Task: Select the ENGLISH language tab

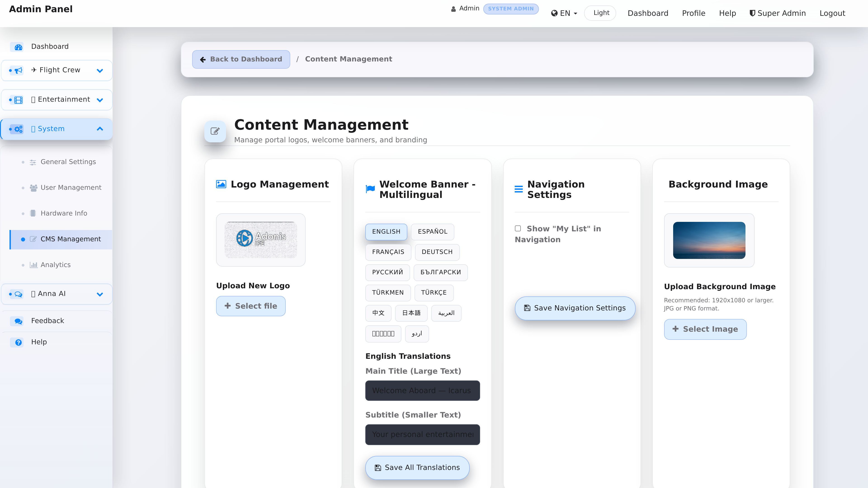Action: [386, 232]
